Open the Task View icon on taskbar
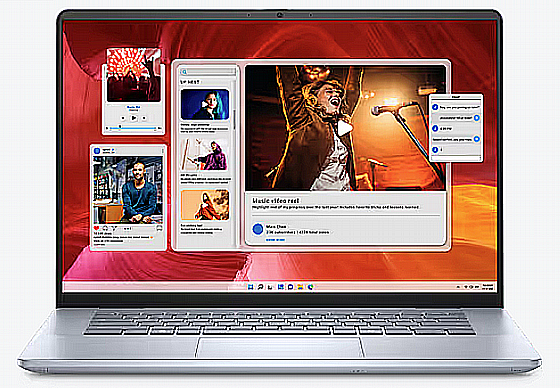This screenshot has height=388, width=560. [x=270, y=287]
